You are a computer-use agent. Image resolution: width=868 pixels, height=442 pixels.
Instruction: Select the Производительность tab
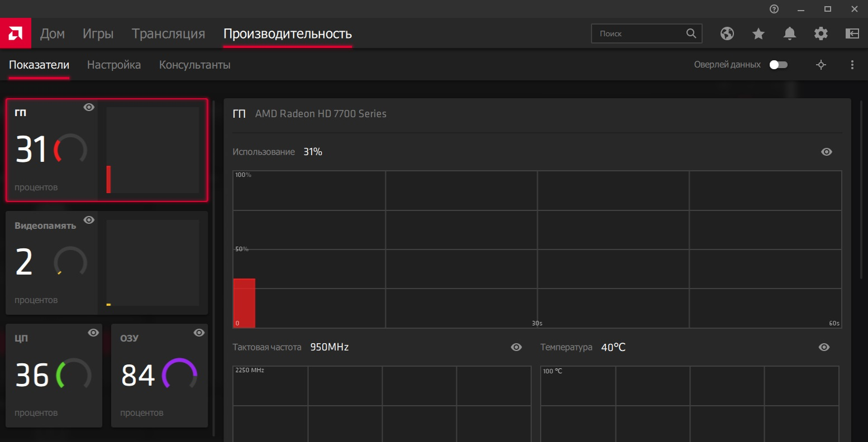coord(288,33)
